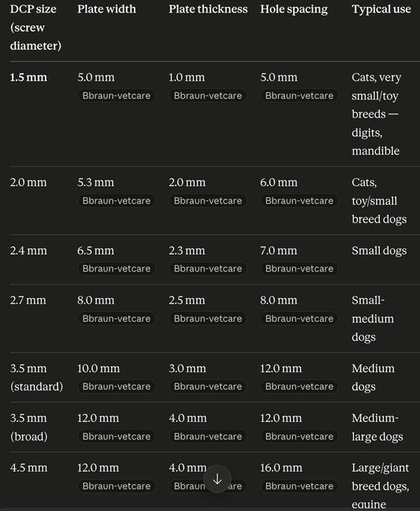The height and width of the screenshot is (511, 420).
Task: Open Bbraun-vetcare citation under 2.5 mm thickness
Action: [208, 319]
